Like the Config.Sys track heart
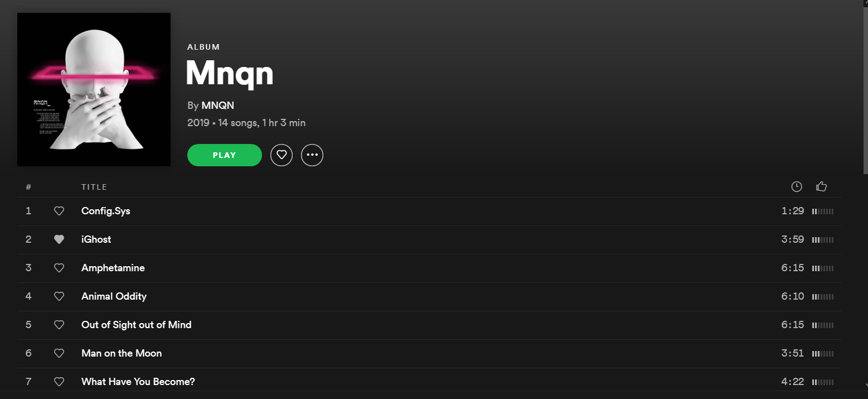Image resolution: width=868 pixels, height=399 pixels. 59,211
